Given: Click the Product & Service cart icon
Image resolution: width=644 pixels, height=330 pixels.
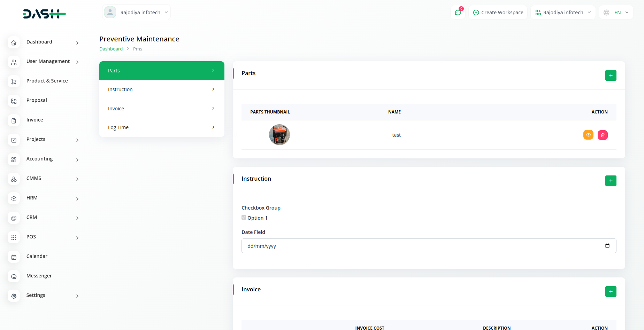Looking at the screenshot, I should coord(14,82).
